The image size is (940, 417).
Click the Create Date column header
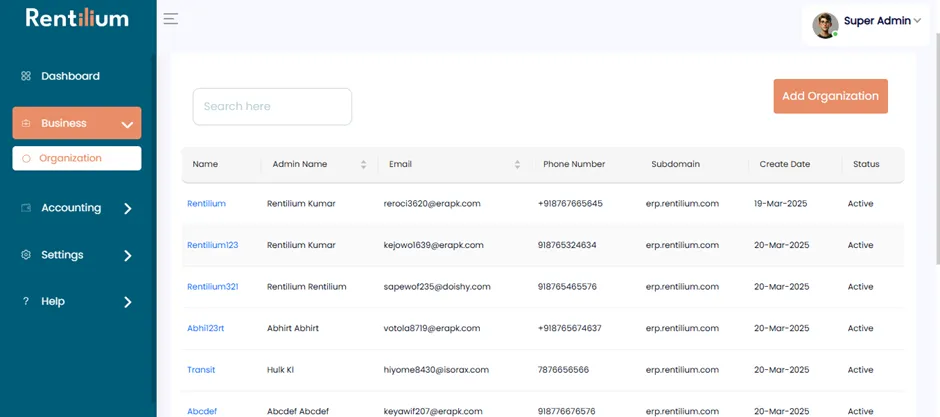tap(785, 164)
